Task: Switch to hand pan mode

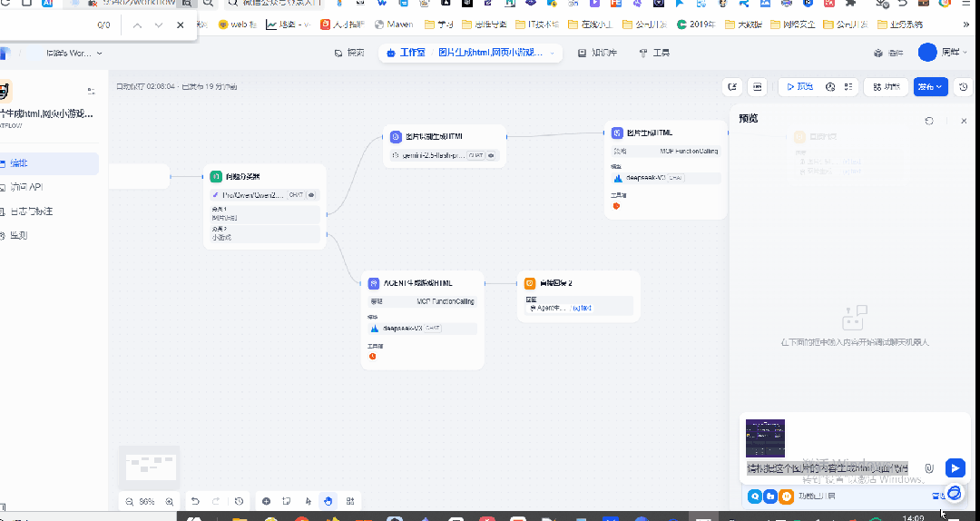Action: [328, 502]
